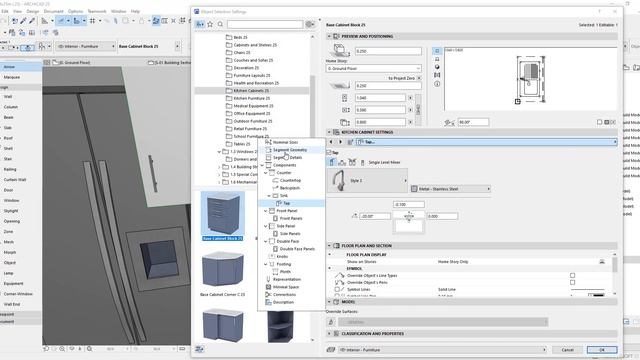Select the inject parameters syringe icon

click(32, 21)
